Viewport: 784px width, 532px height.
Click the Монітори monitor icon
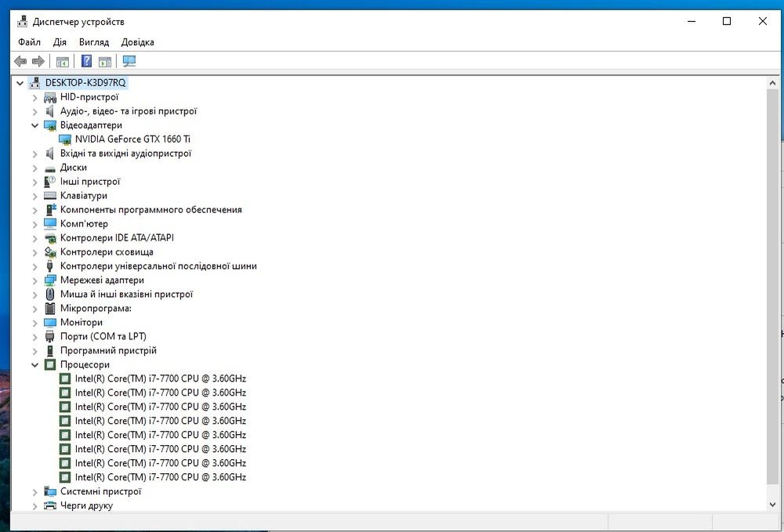coord(50,323)
